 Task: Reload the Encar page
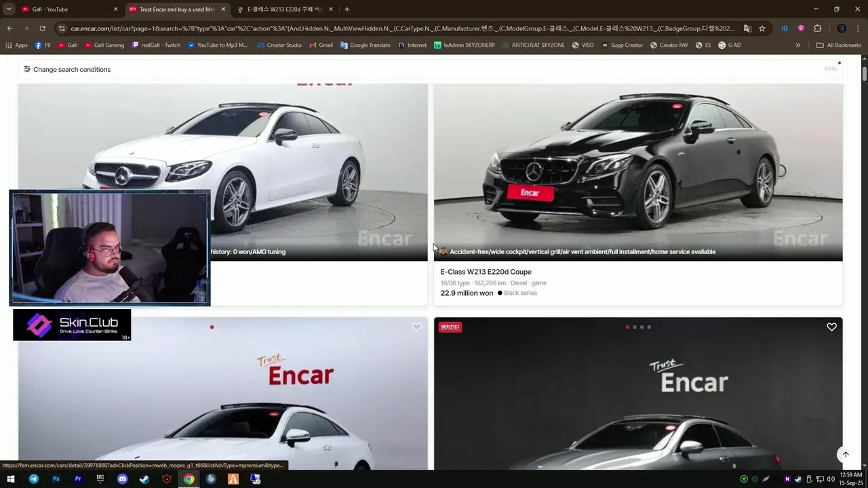42,28
